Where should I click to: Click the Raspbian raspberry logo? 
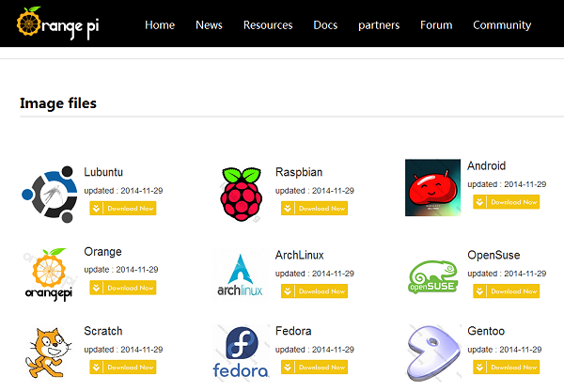point(242,195)
